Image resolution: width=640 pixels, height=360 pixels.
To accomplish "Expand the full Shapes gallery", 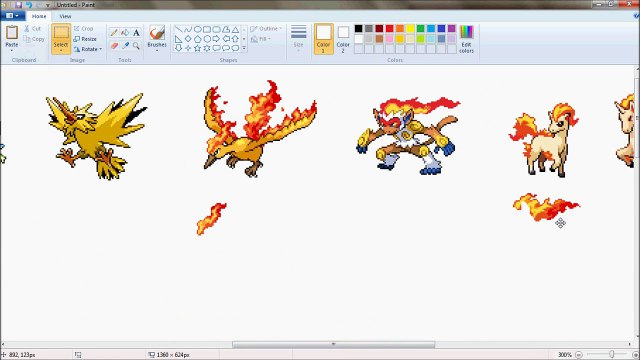I will coord(244,48).
